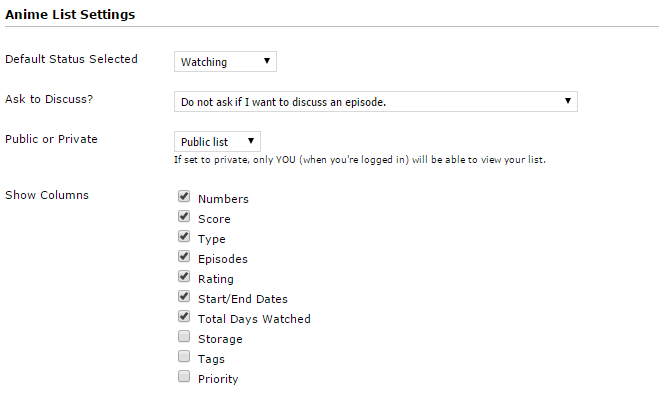The width and height of the screenshot is (659, 402).
Task: Expand the Ask to Discuss dropdown
Action: click(x=376, y=101)
